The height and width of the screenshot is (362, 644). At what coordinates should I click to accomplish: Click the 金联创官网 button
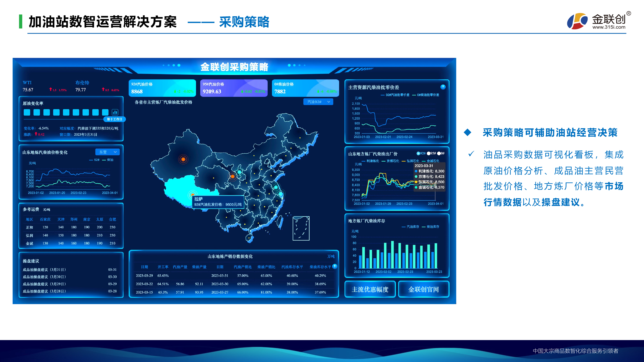[x=423, y=289]
